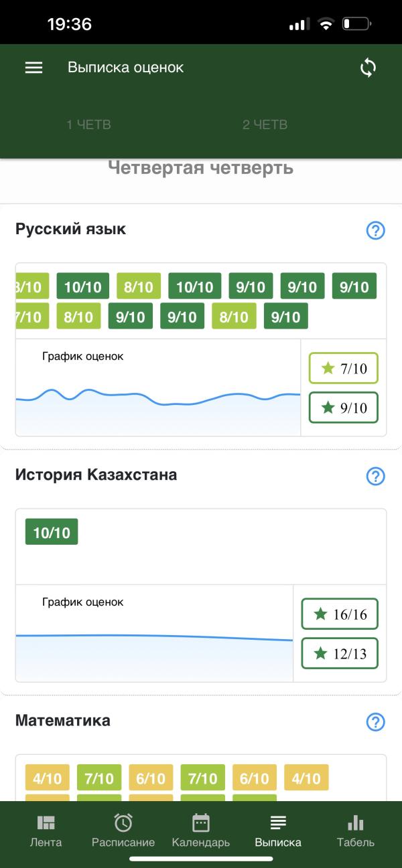This screenshot has width=402, height=868.
Task: Tap the 16/16 star summary badge
Action: [x=340, y=614]
